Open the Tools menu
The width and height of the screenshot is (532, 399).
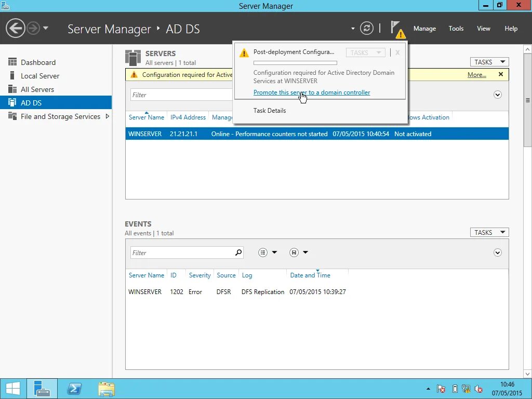click(456, 29)
